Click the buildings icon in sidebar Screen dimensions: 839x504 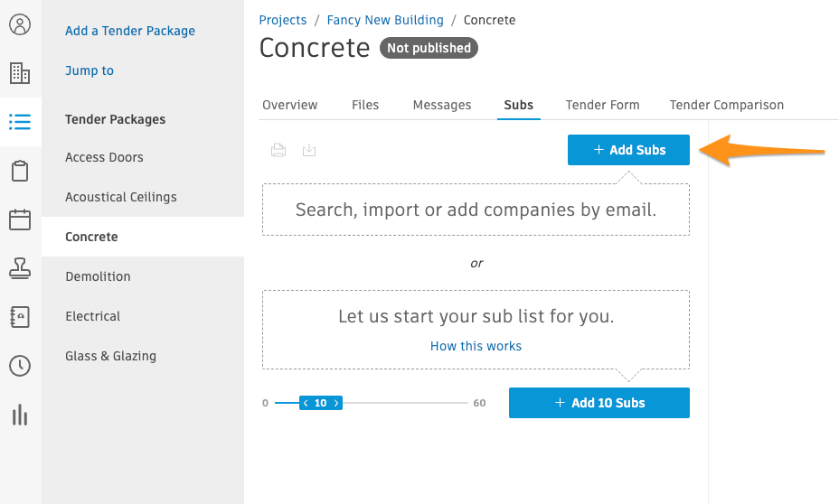[x=20, y=73]
